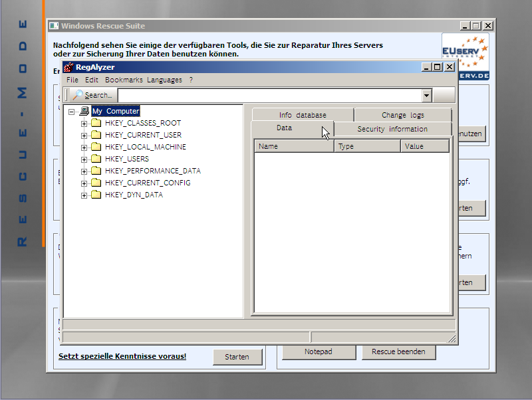
Task: Collapse the My Computer tree node
Action: click(x=71, y=112)
